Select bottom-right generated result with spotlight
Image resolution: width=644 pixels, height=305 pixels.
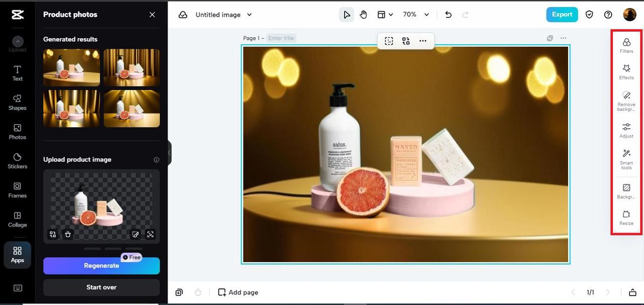tap(132, 109)
